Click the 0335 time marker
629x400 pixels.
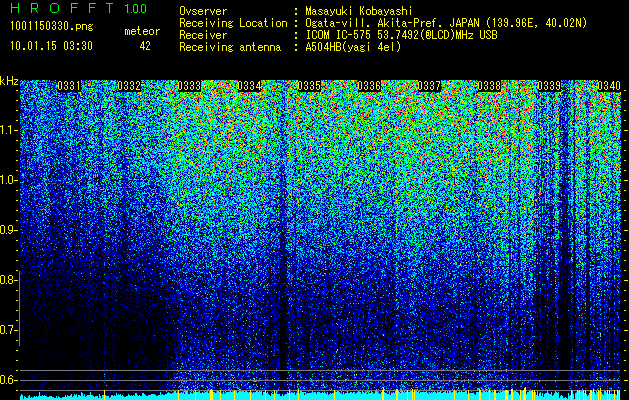[309, 86]
